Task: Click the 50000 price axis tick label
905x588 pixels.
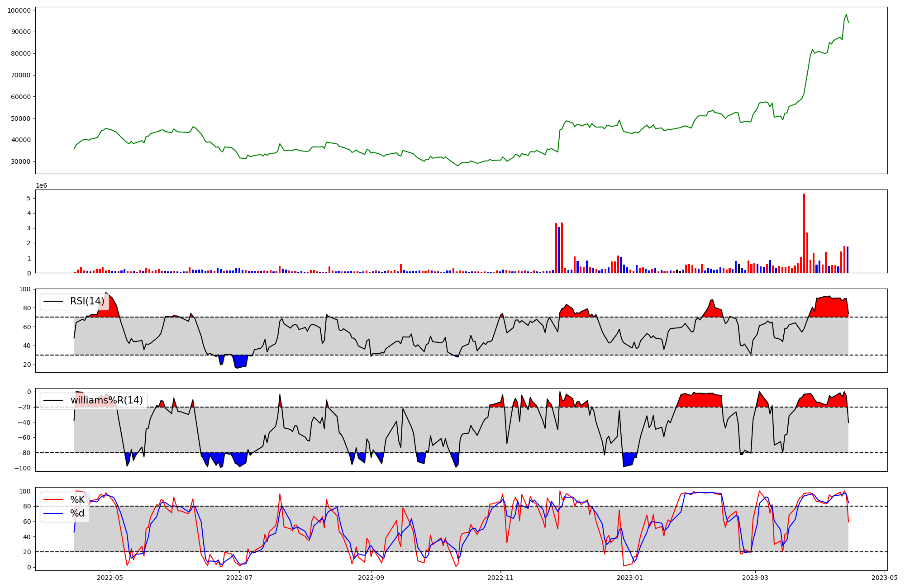Action: (21, 119)
